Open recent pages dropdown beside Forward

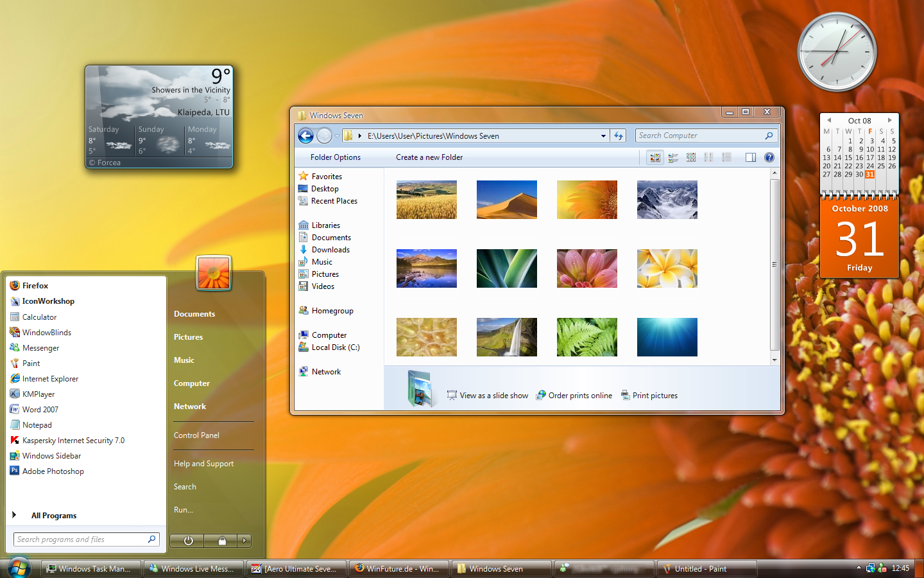337,136
